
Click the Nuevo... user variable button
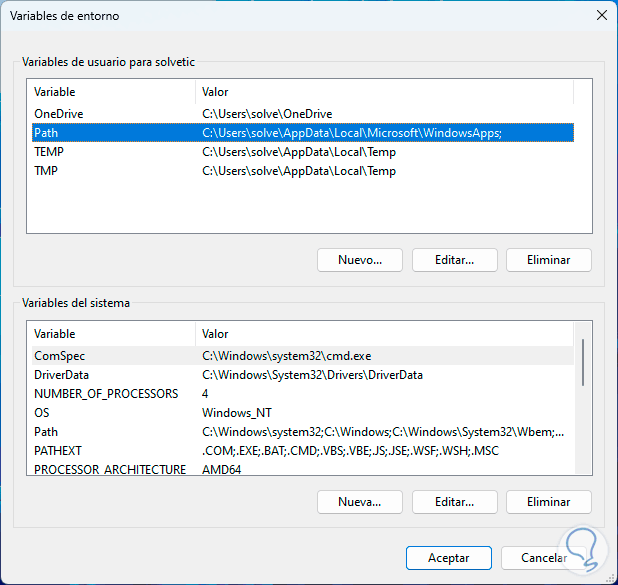[360, 260]
